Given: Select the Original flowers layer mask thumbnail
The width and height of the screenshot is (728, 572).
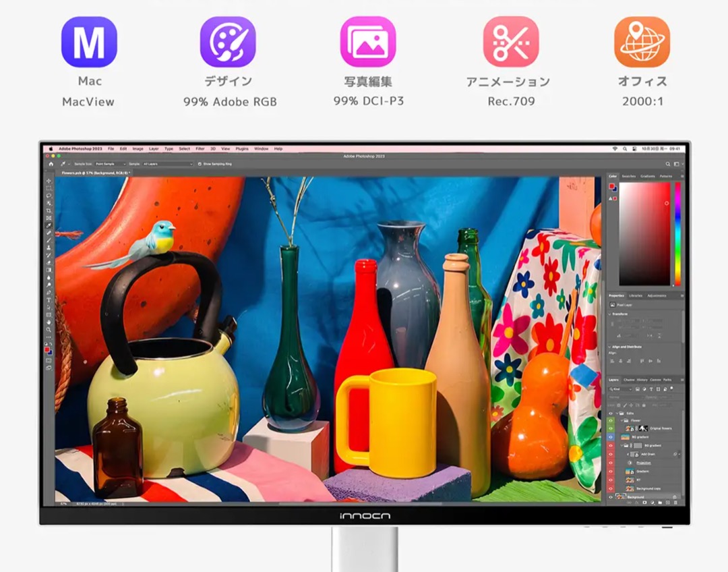Looking at the screenshot, I should tap(644, 428).
